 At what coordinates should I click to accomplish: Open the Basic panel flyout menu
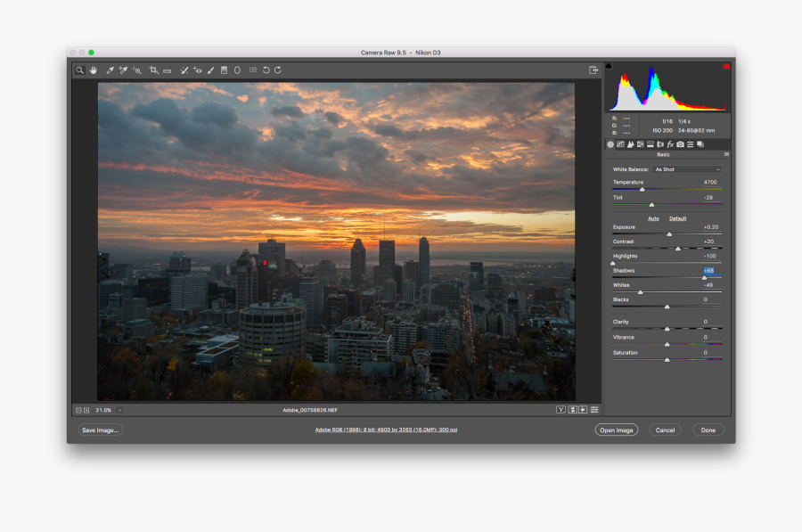click(x=727, y=154)
